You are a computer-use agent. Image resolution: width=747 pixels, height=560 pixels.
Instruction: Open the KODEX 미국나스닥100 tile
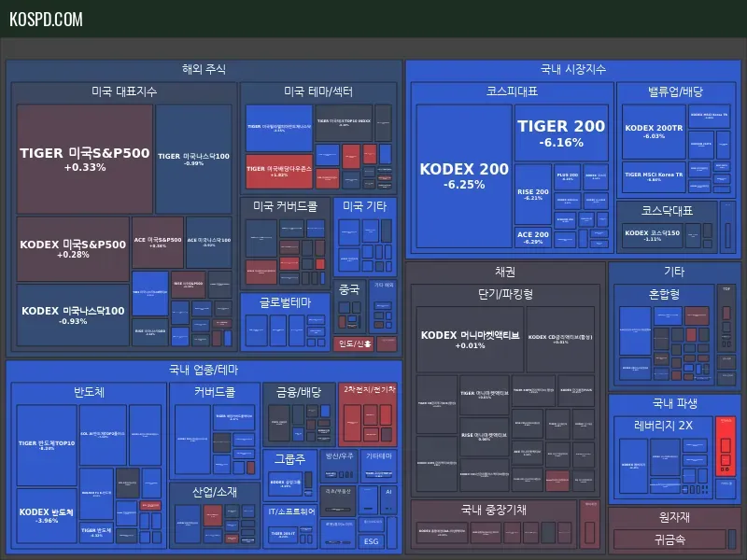[x=73, y=315]
